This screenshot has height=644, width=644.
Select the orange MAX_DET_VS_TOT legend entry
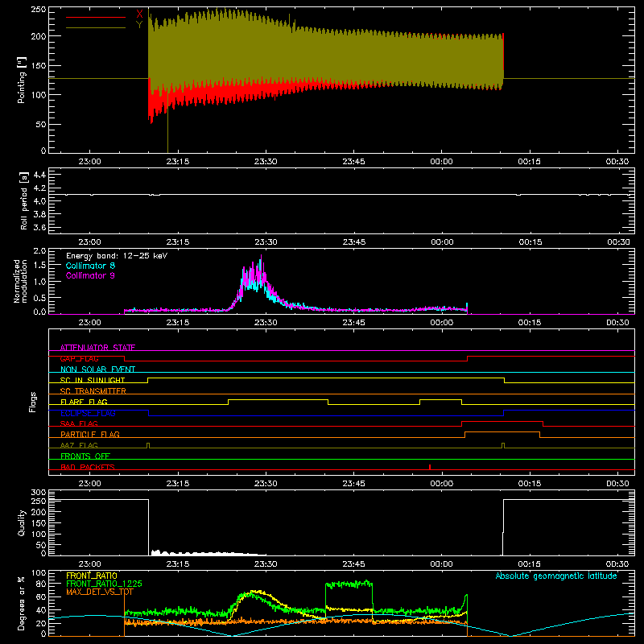tap(100, 592)
